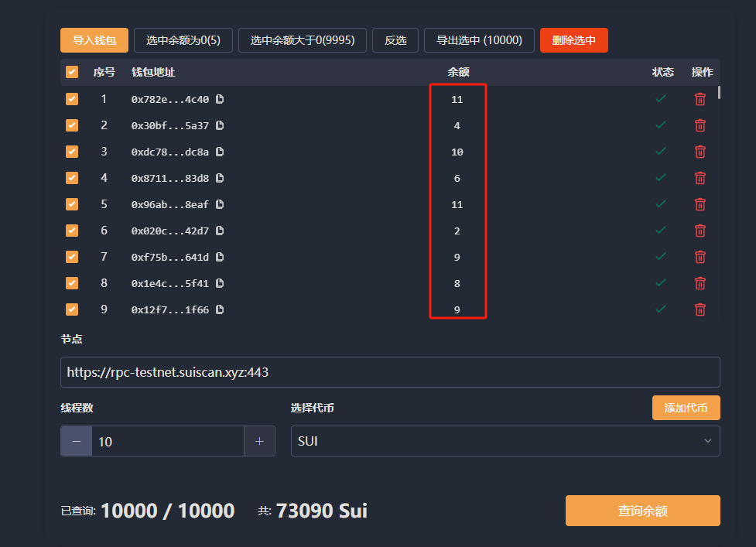Click the balance value 10 in row 3
Screen dimensions: 756x547
coord(457,152)
